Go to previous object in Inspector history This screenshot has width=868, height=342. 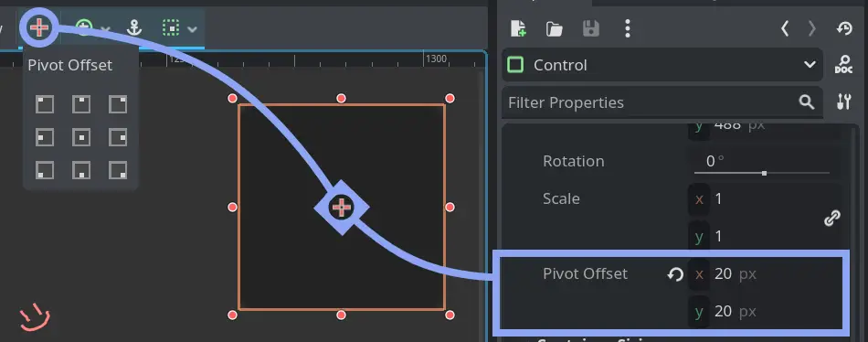coord(785,28)
